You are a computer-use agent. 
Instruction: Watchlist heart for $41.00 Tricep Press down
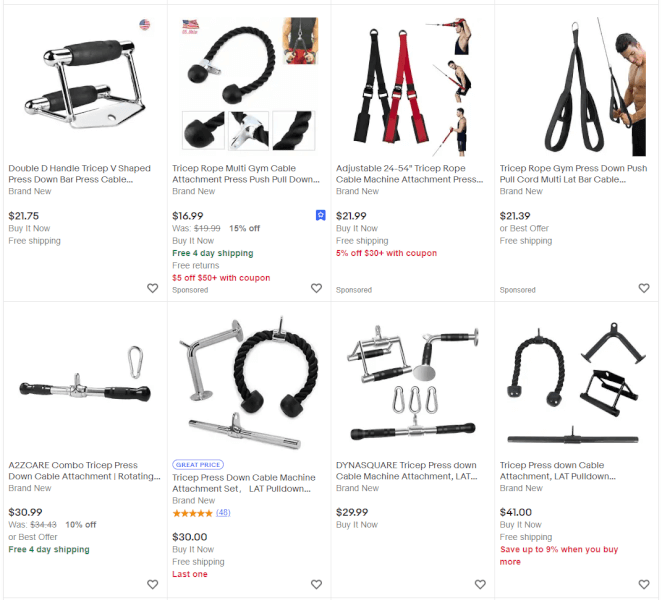[x=644, y=584]
